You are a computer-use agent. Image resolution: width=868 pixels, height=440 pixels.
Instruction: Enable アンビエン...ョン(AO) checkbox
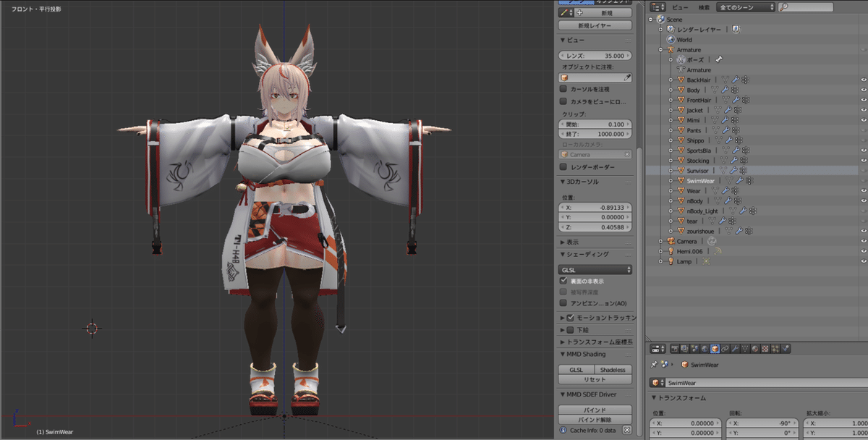(563, 303)
